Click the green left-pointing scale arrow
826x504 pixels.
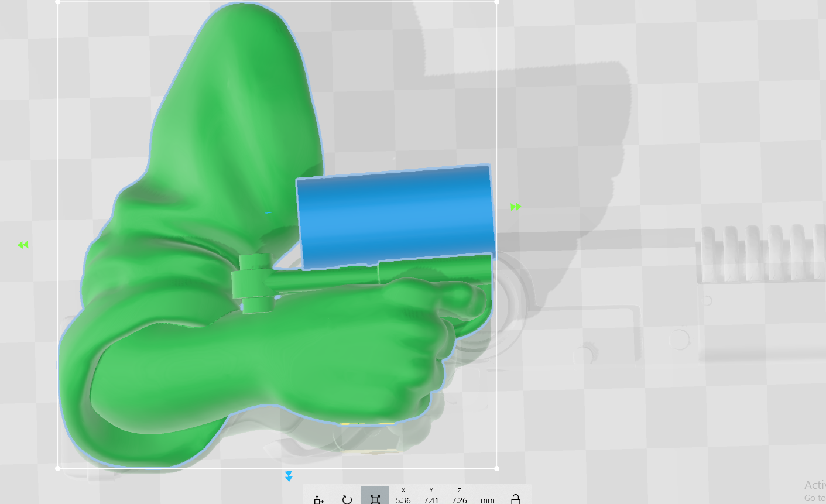(x=23, y=245)
